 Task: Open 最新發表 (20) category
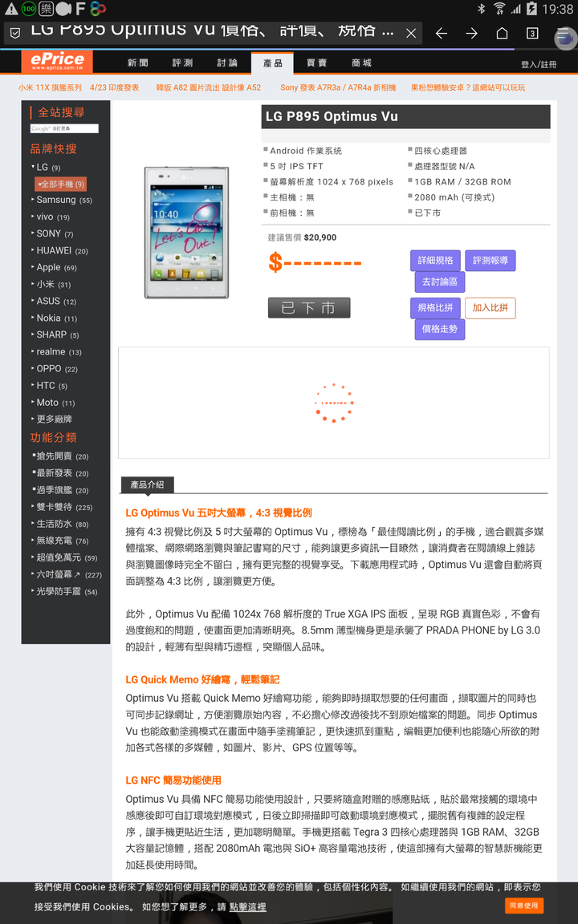click(x=61, y=473)
